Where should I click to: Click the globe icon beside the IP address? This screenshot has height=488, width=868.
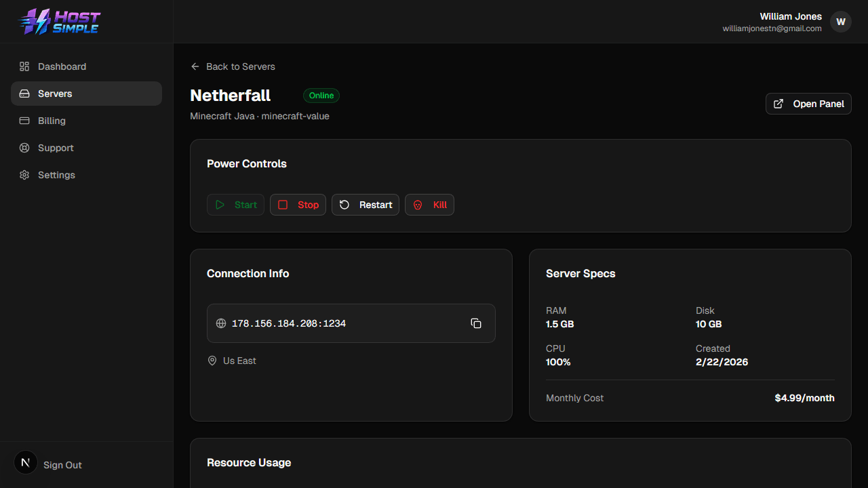(x=221, y=323)
